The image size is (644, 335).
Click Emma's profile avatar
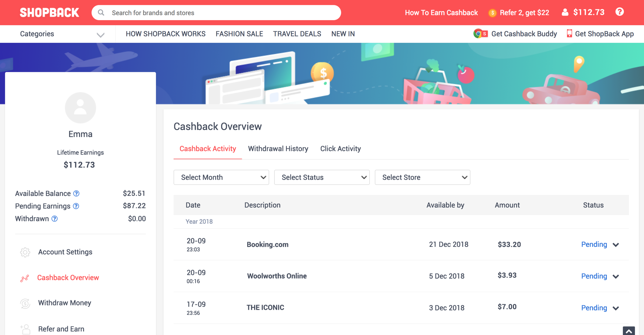(80, 108)
